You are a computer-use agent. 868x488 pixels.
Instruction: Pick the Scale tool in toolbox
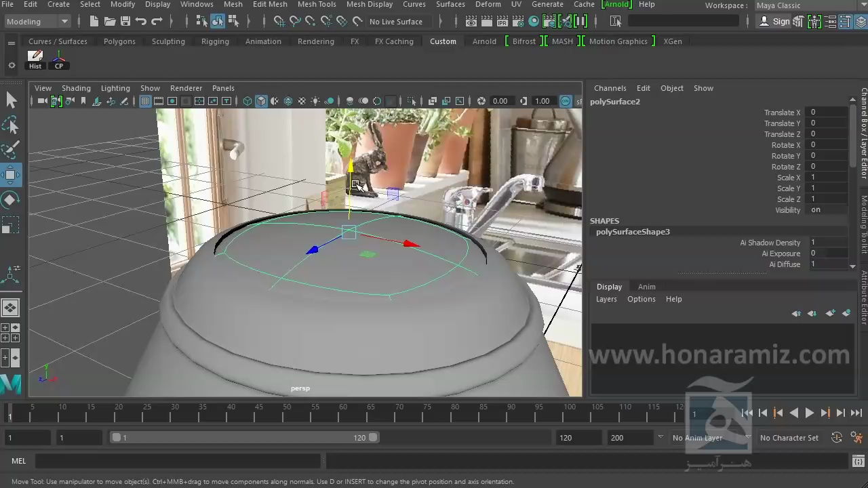click(x=11, y=224)
